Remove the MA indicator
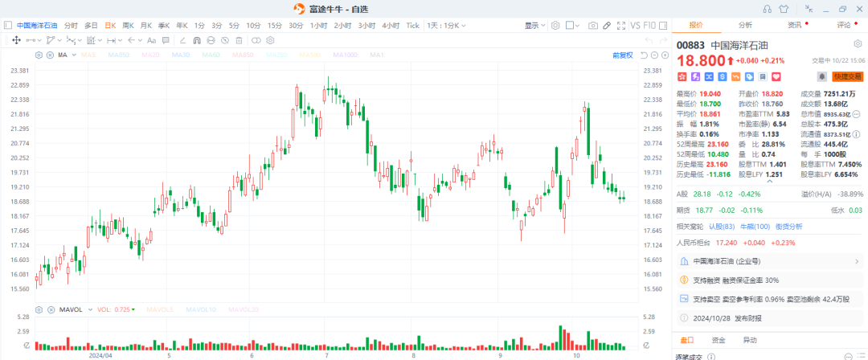Image resolution: width=868 pixels, height=360 pixels. (x=51, y=55)
